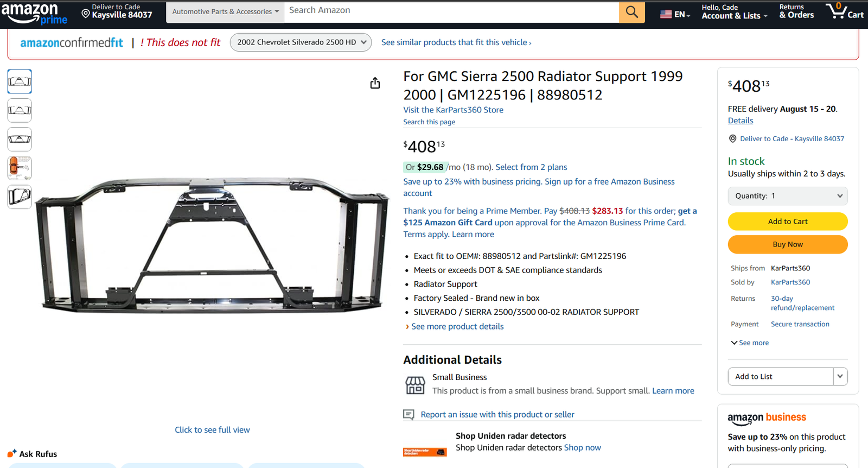Click the report issue speech bubble icon
Viewport: 868px width, 468px height.
coord(409,415)
